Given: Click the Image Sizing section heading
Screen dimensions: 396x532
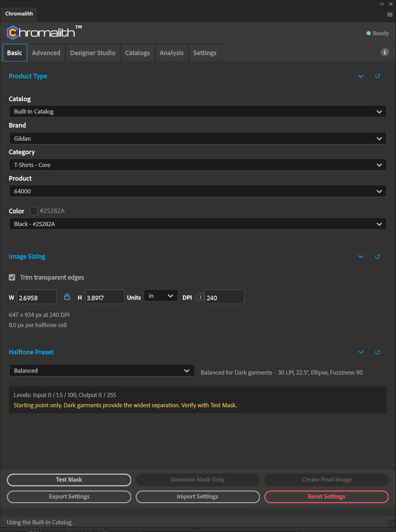Looking at the screenshot, I should [27, 257].
